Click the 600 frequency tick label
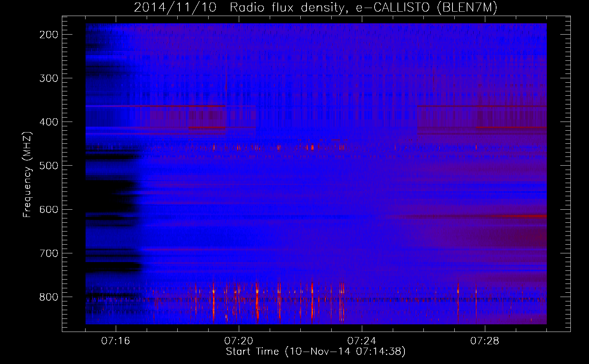Screen dimensions: 589x364 pos(48,209)
